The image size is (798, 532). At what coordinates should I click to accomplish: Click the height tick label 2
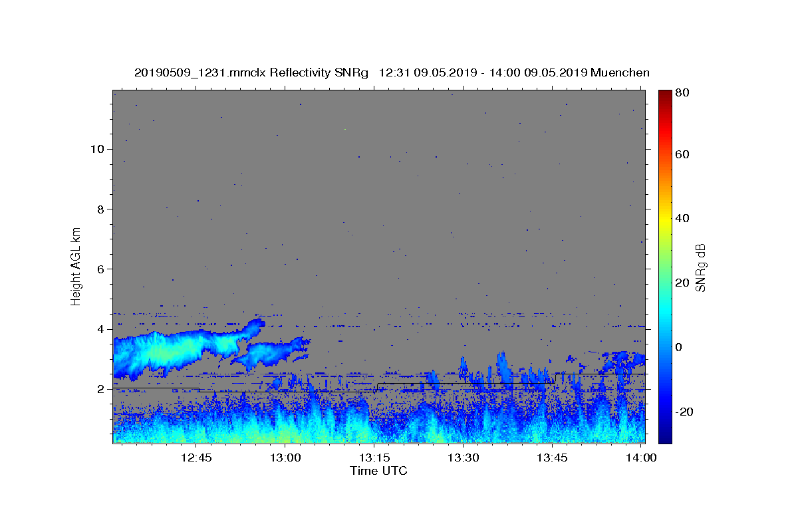(x=100, y=389)
